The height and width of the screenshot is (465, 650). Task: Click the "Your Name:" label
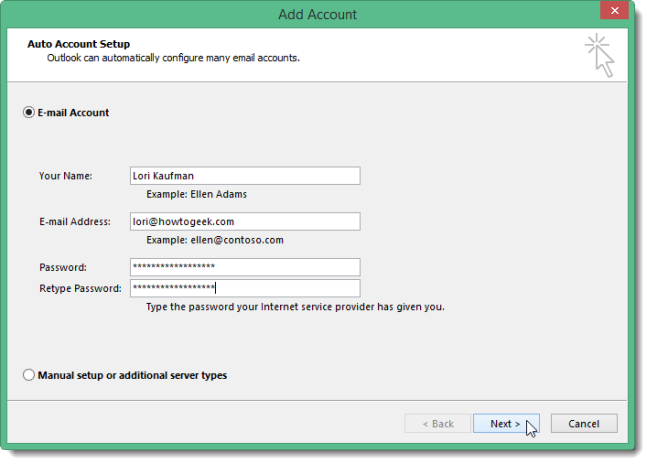pos(66,176)
